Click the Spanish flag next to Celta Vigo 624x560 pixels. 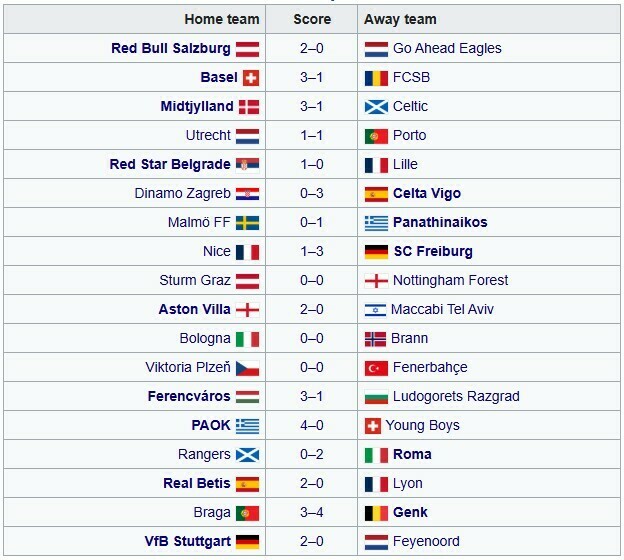pos(376,193)
